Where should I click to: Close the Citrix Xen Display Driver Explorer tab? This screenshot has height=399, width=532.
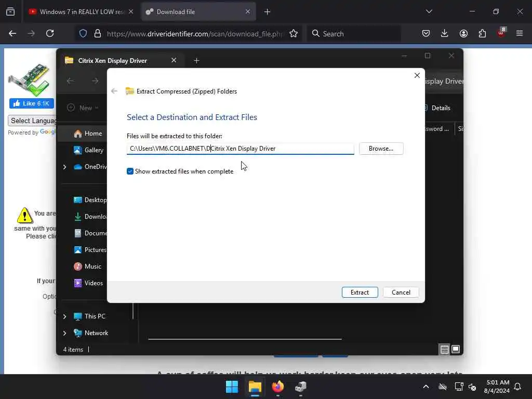pyautogui.click(x=174, y=60)
